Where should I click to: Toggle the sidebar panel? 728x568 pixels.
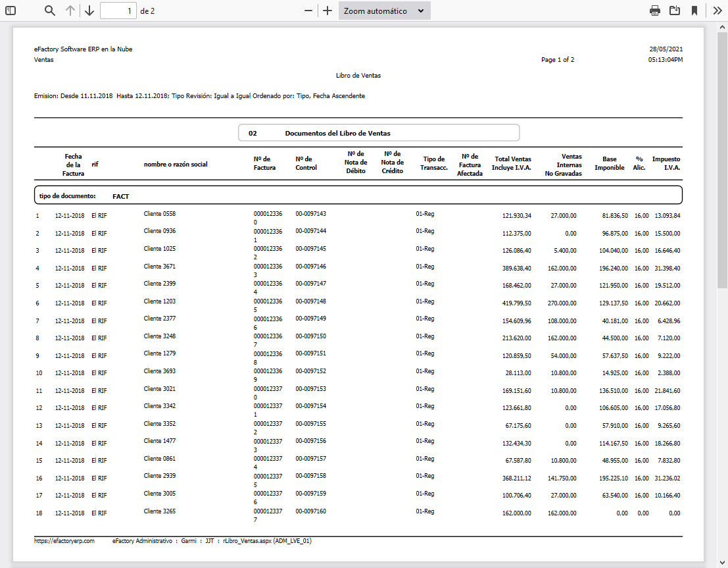tap(11, 11)
